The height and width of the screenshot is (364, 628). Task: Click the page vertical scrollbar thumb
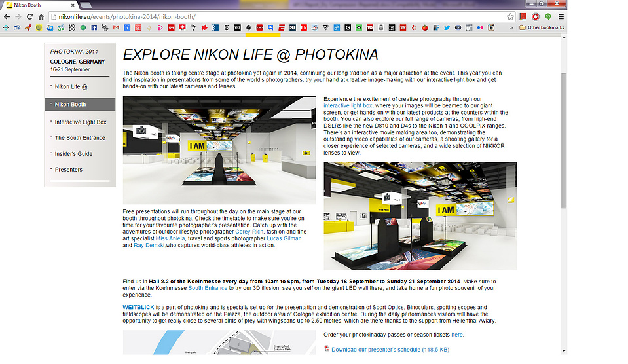[564, 141]
